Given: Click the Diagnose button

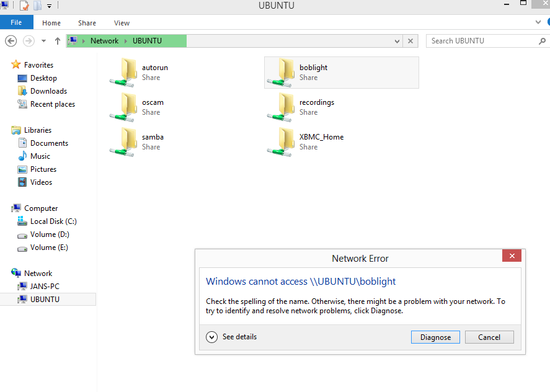Looking at the screenshot, I should pos(435,337).
